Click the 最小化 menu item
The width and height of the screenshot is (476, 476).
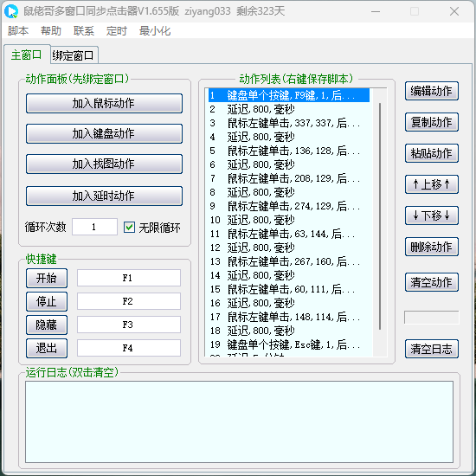(x=155, y=31)
